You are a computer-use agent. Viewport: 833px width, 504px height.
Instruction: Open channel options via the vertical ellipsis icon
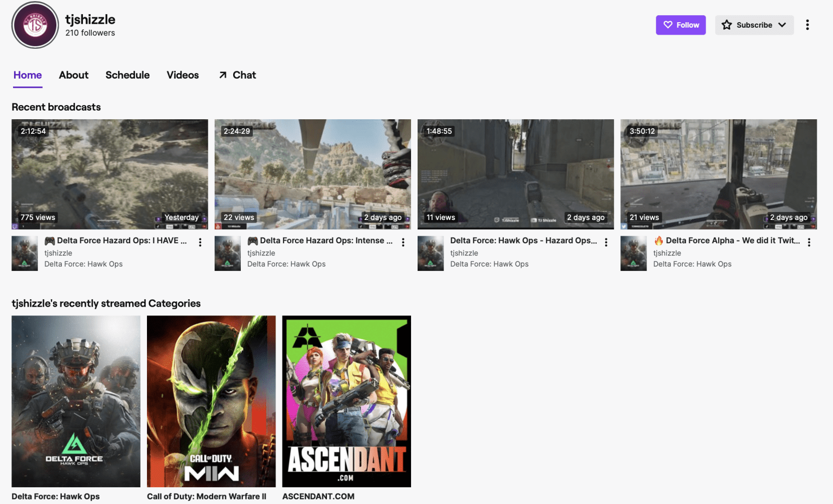808,25
